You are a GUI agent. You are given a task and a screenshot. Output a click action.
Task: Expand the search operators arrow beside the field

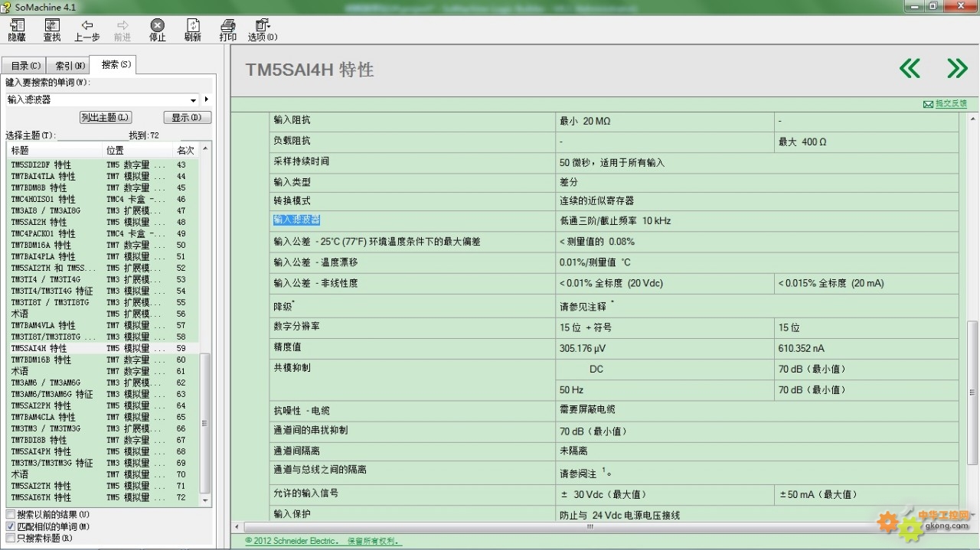pyautogui.click(x=207, y=100)
